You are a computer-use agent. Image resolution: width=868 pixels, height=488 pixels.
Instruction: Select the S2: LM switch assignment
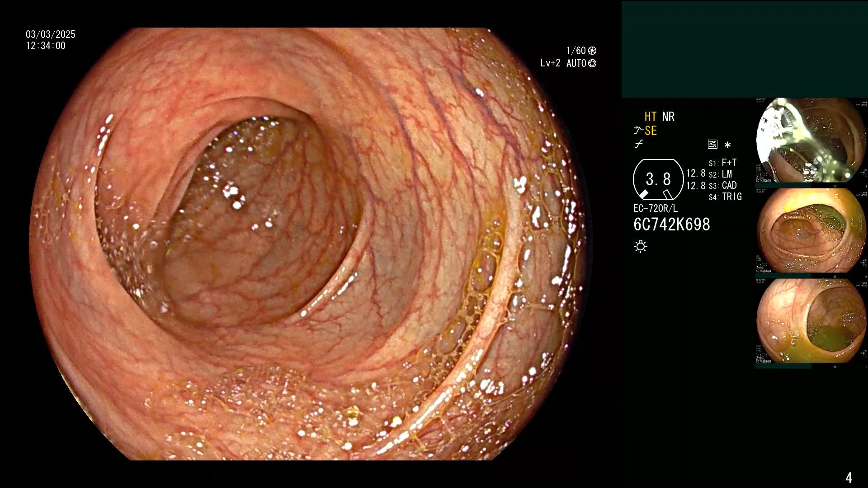tap(720, 174)
